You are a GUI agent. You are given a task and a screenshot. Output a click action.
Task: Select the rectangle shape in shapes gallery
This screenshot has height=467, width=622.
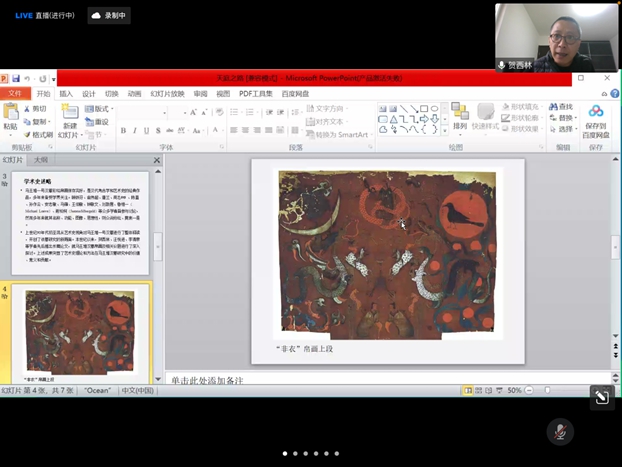click(x=424, y=109)
